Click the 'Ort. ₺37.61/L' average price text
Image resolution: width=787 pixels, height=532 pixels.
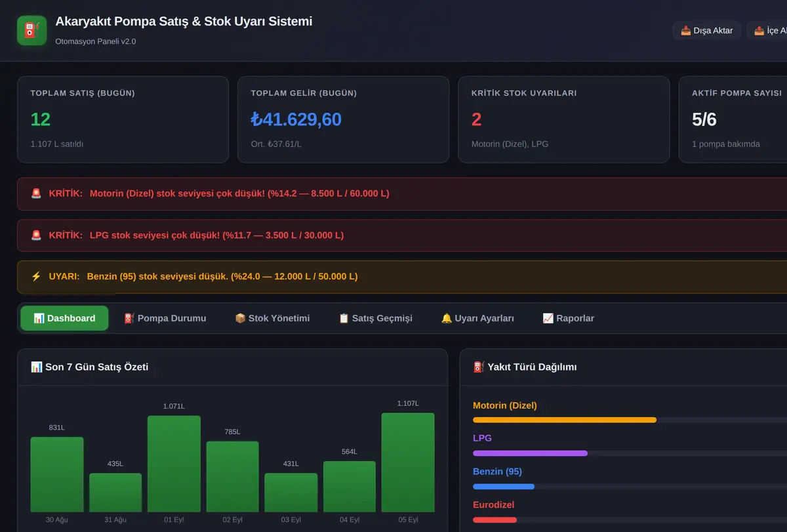coord(276,144)
